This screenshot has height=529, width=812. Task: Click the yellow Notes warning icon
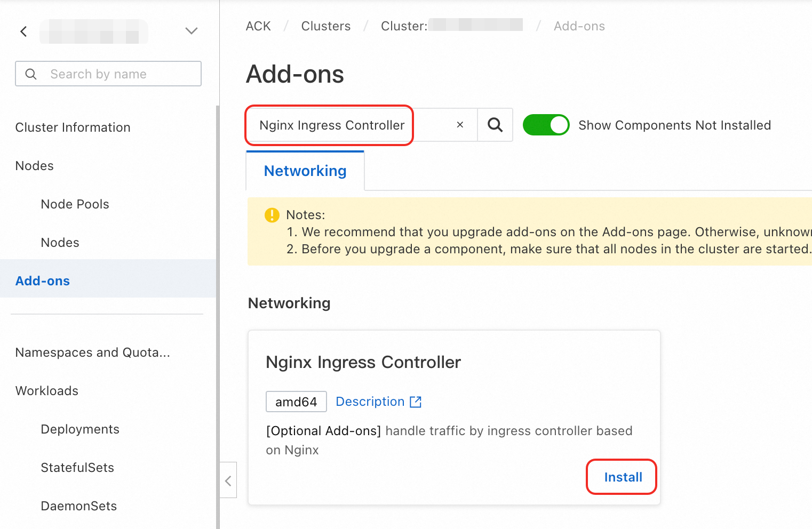coord(272,215)
